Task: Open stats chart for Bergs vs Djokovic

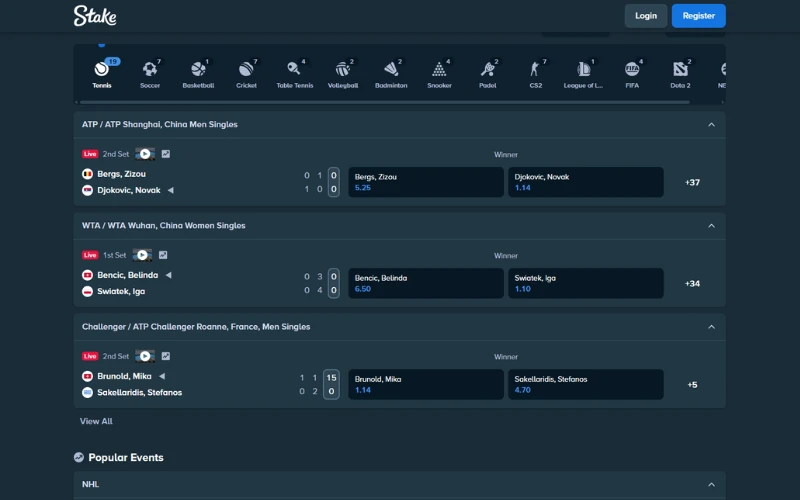Action: tap(166, 154)
